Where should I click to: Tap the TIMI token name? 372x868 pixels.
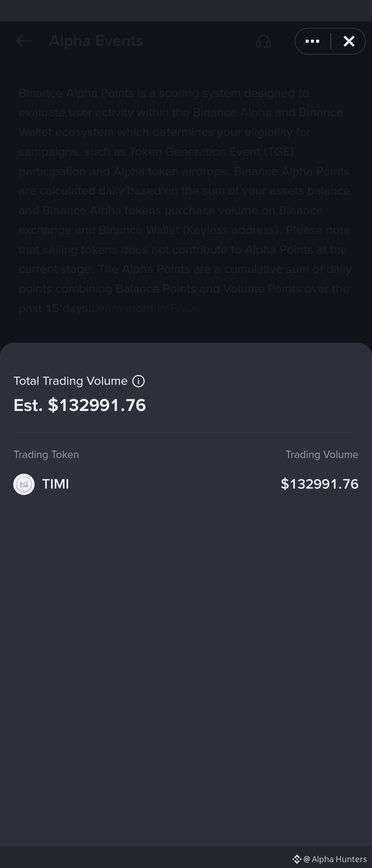pyautogui.click(x=56, y=484)
